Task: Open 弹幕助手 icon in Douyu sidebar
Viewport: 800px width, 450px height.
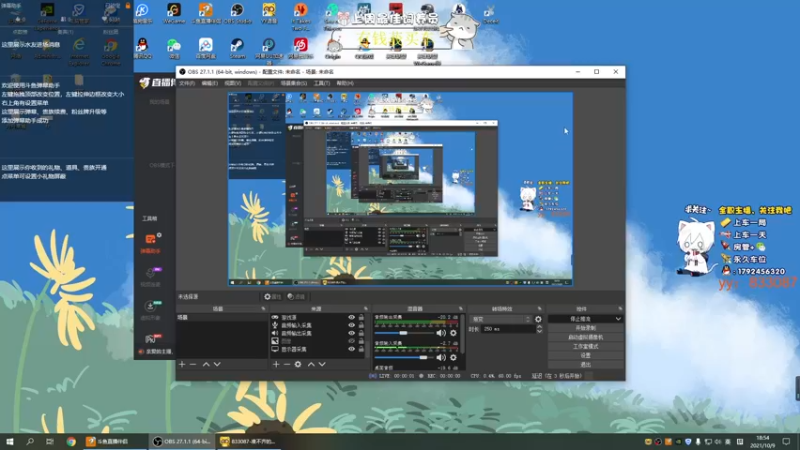Action: coord(150,243)
